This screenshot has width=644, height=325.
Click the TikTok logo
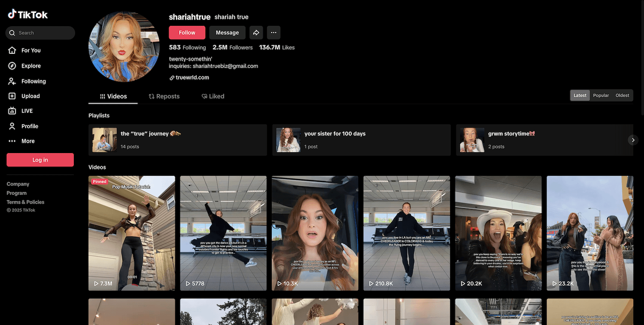[x=28, y=15]
